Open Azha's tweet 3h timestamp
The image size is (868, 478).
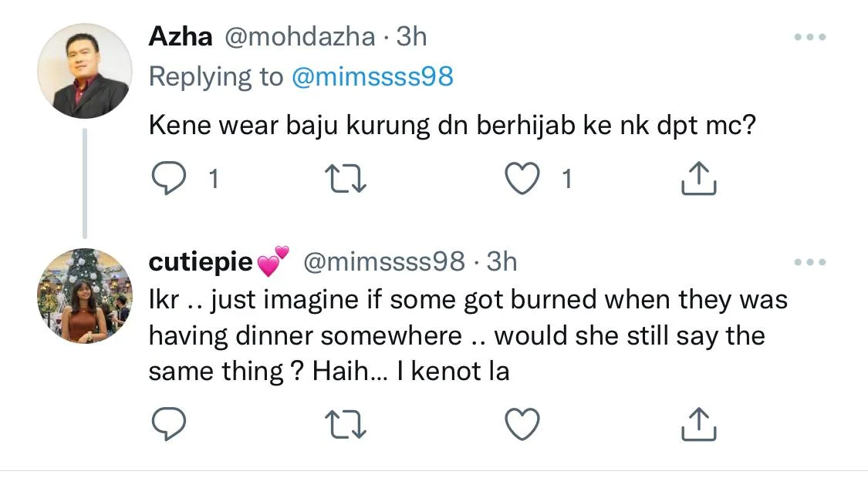pos(411,36)
